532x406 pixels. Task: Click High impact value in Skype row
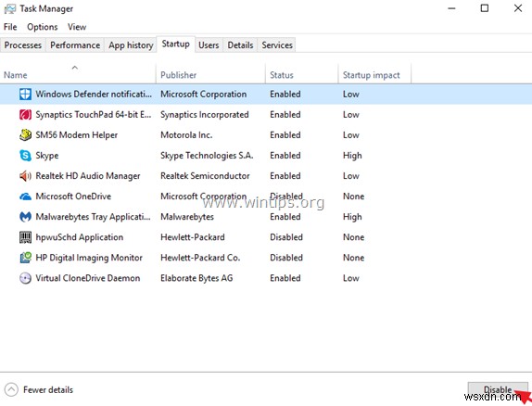tap(352, 156)
